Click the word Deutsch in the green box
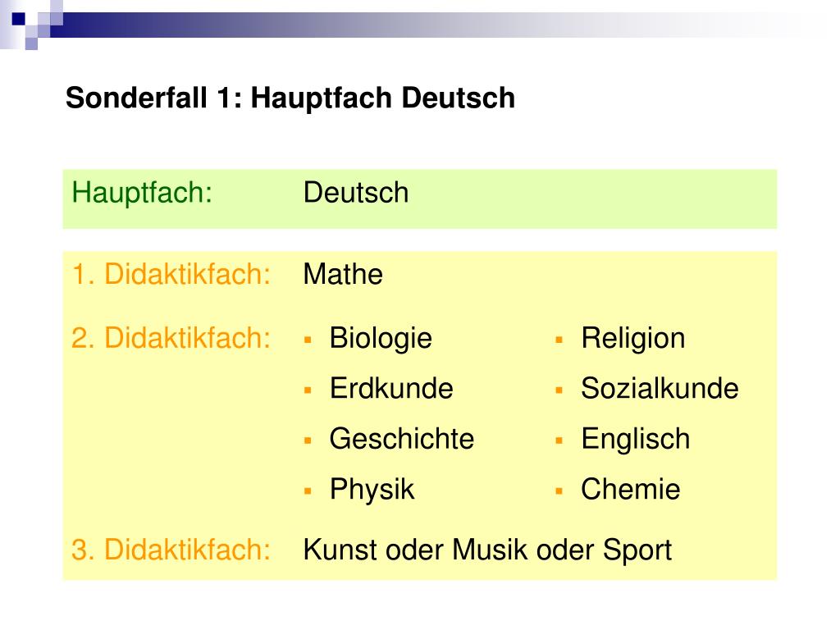This screenshot has width=840, height=630. [356, 193]
